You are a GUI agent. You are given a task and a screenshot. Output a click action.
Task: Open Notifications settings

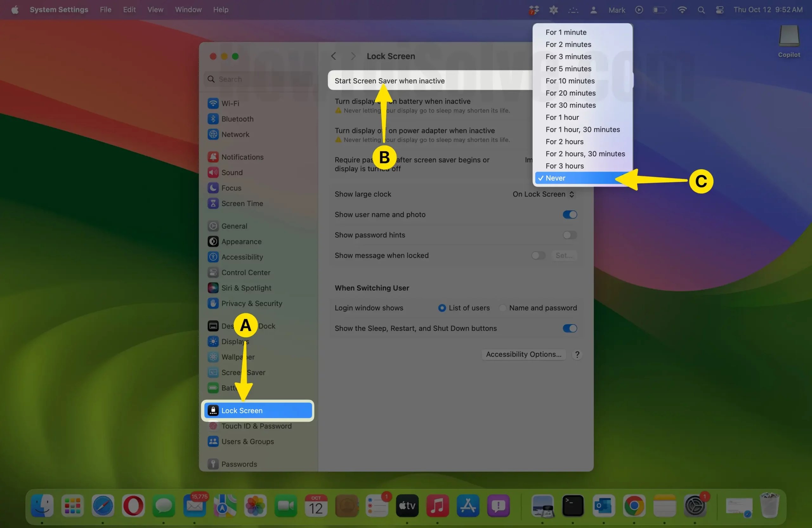click(242, 157)
